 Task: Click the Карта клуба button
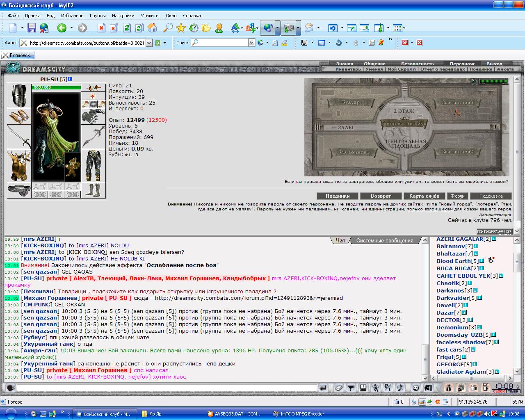[x=424, y=196]
